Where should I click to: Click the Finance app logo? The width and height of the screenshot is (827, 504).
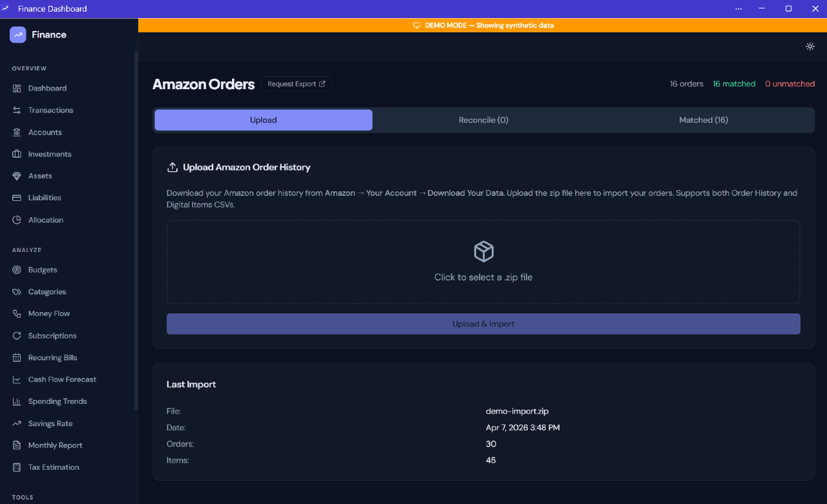[18, 33]
